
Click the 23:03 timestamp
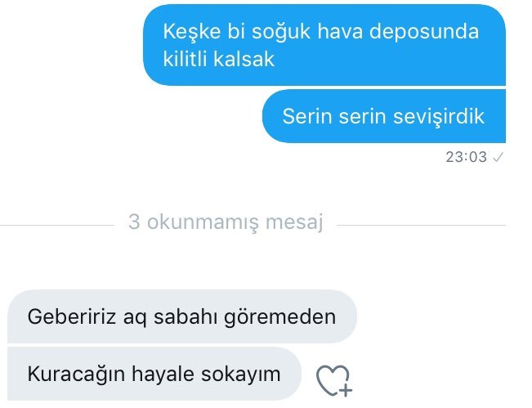tap(466, 157)
